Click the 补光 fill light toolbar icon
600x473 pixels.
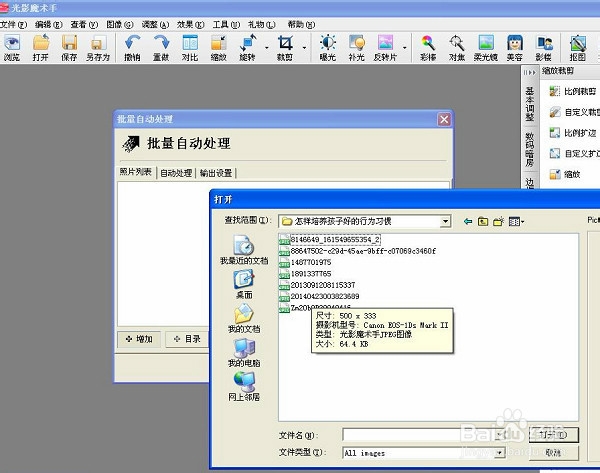click(357, 47)
